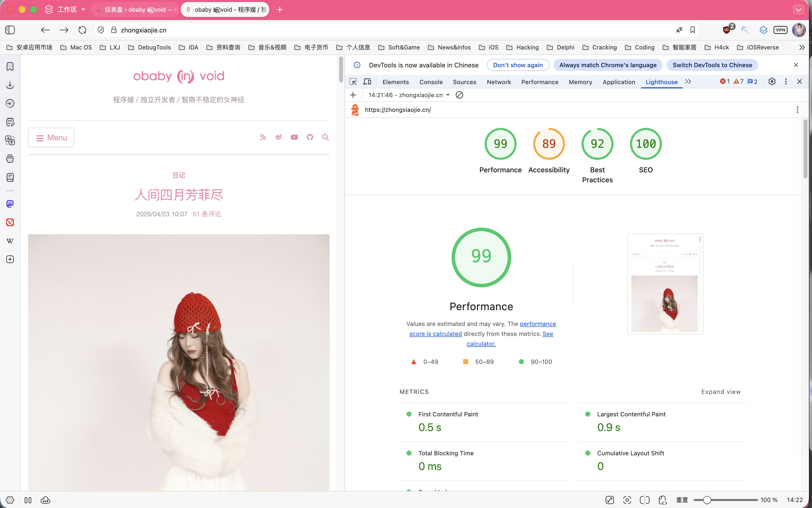Screen dimensions: 812x508
Task: Expand the hidden DevTools tabs chevron
Action: [x=688, y=82]
